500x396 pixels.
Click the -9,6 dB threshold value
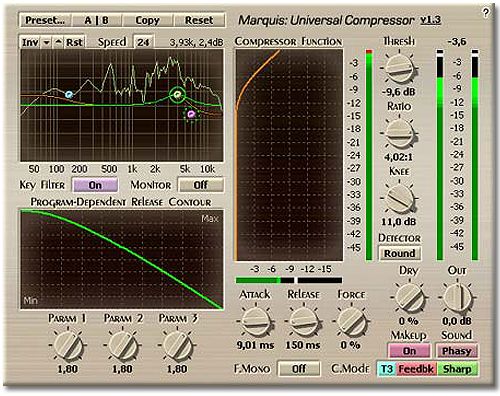click(399, 92)
